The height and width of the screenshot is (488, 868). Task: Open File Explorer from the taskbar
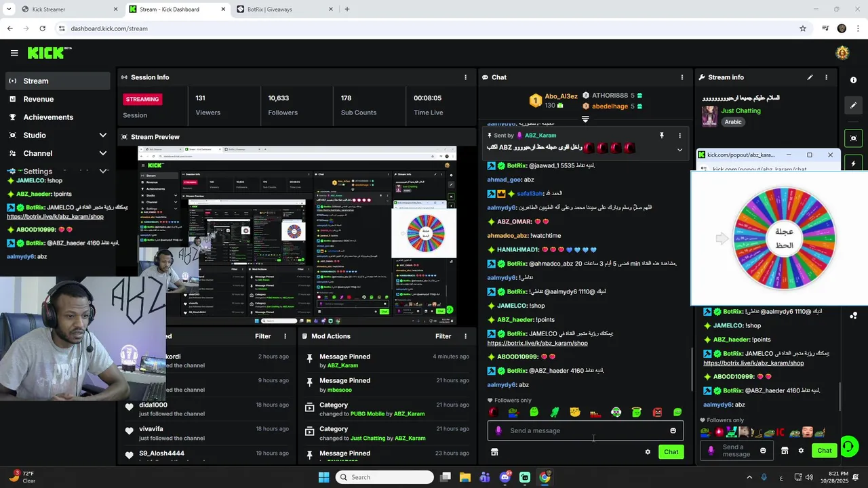click(465, 477)
